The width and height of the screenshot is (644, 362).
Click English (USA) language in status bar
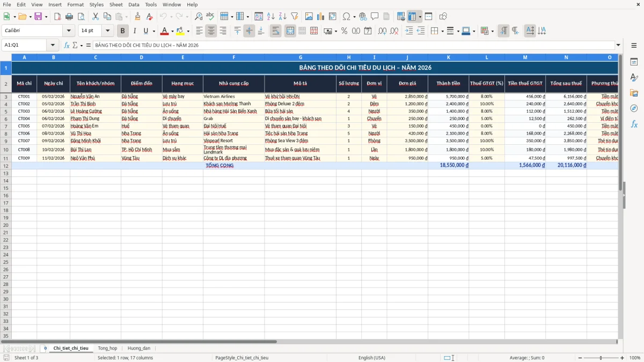point(372,358)
